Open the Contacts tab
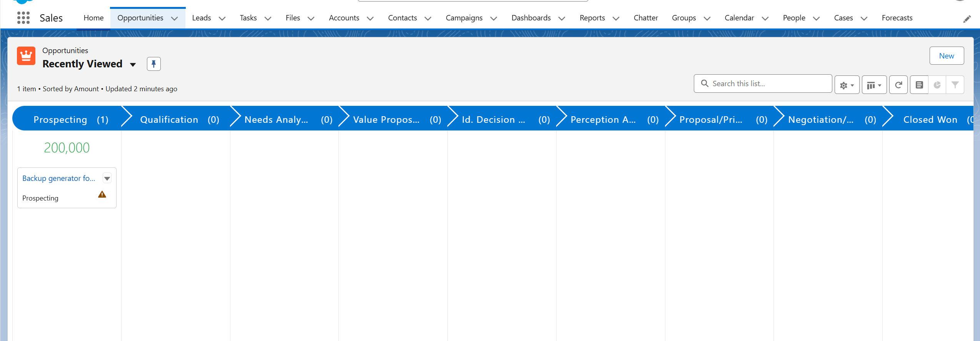This screenshot has height=341, width=980. tap(402, 18)
